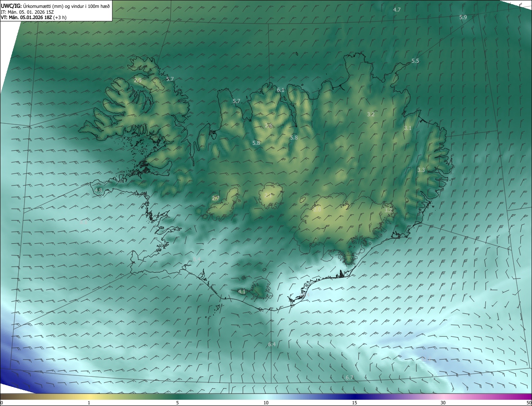
Task: Click the 6.4 value label over the southern sea
Action: 272,344
